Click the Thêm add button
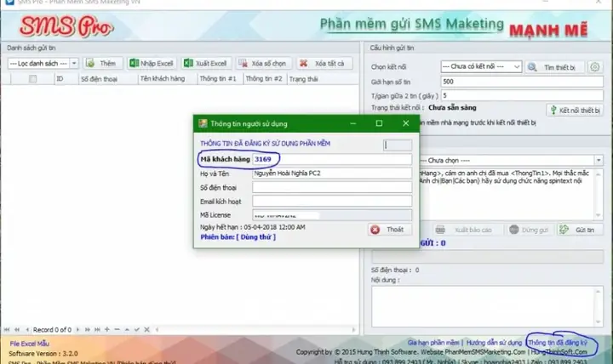Screen dimensions: 613x364 tap(103, 63)
